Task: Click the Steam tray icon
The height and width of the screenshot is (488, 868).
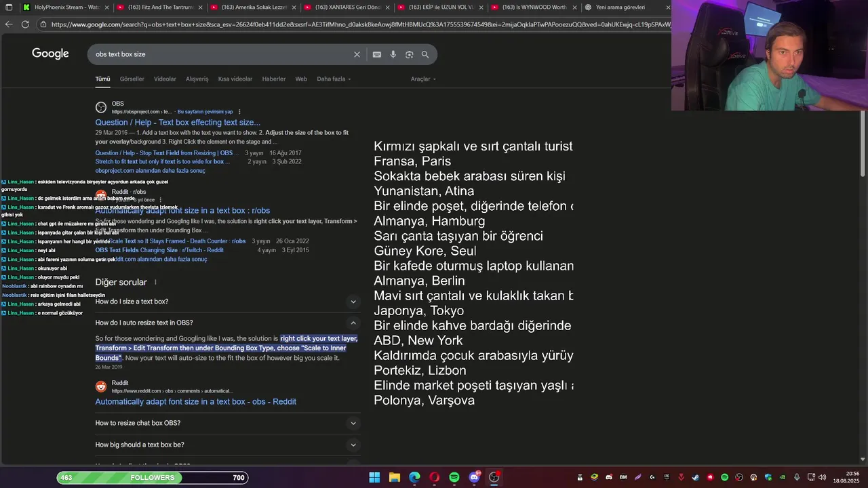Action: (x=696, y=477)
